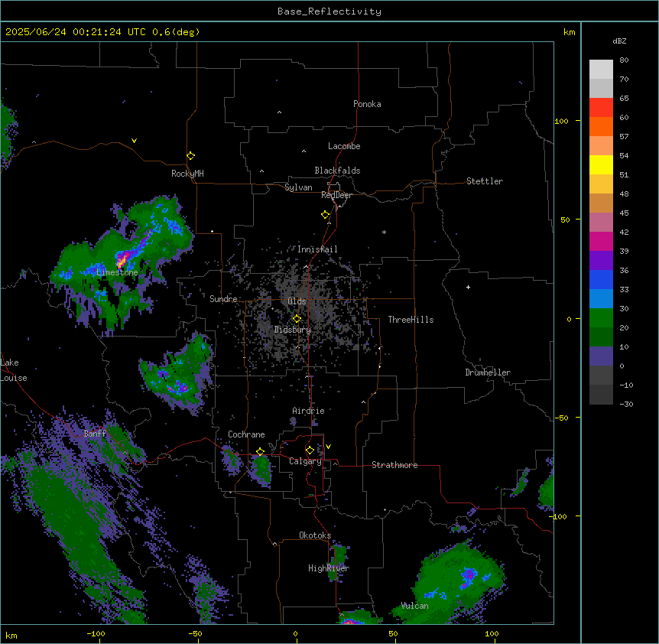659x644 pixels.
Task: Click the yellow diamond marker south of RedDeer
Action: (x=325, y=215)
